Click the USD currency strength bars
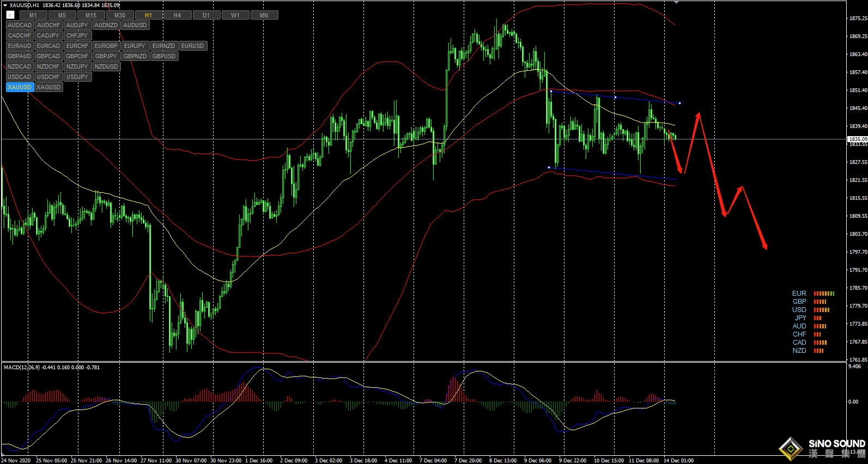 [821, 310]
